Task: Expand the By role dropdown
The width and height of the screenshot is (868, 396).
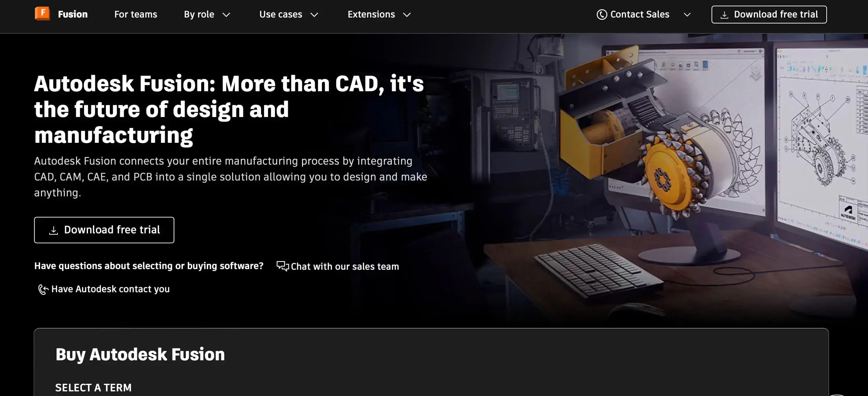Action: pos(227,15)
